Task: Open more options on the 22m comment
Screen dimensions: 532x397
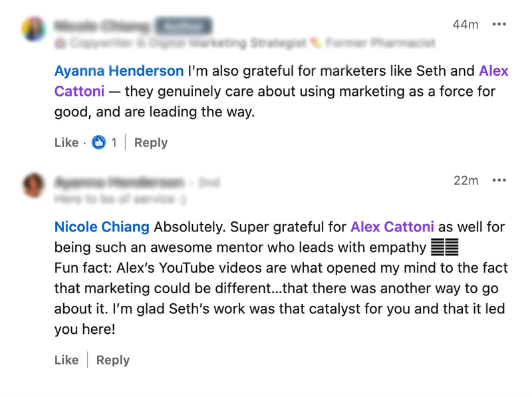Action: [x=499, y=180]
